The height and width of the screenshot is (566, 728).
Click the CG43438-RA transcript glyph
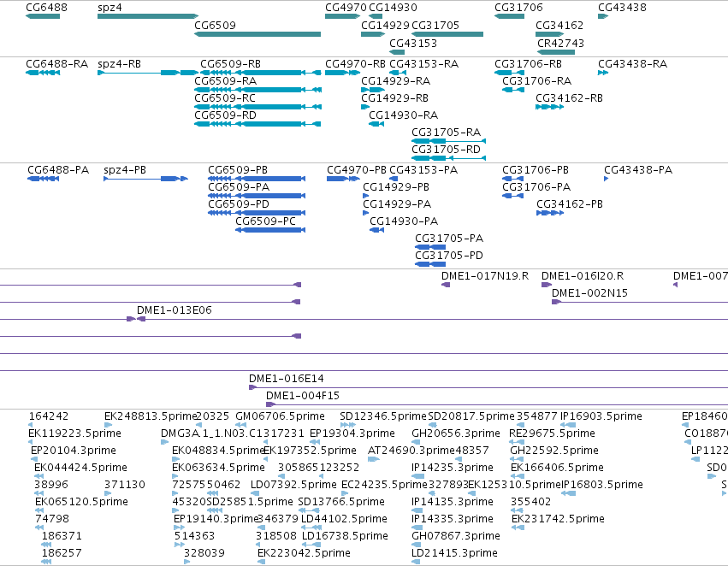(x=603, y=73)
